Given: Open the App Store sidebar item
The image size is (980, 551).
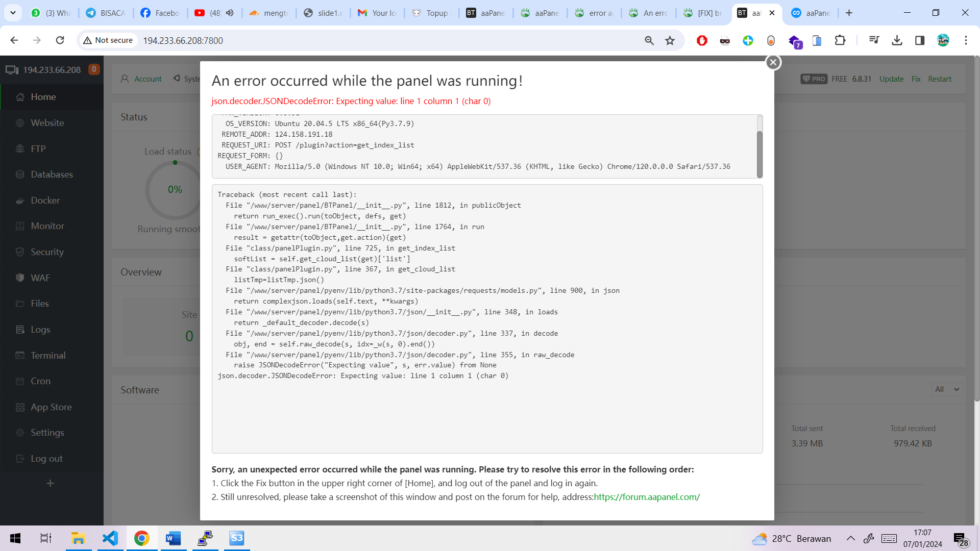Looking at the screenshot, I should coord(51,407).
